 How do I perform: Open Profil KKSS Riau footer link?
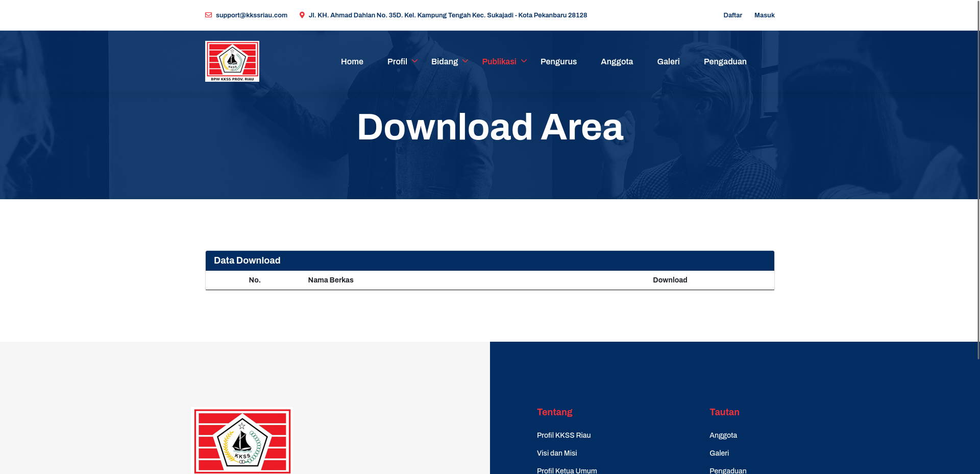(563, 435)
